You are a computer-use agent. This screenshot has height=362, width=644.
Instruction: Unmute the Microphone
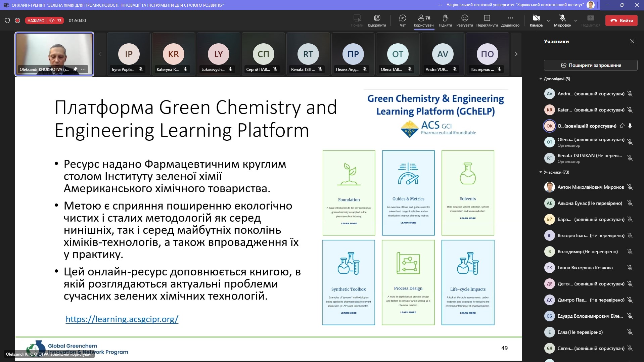[x=562, y=20]
